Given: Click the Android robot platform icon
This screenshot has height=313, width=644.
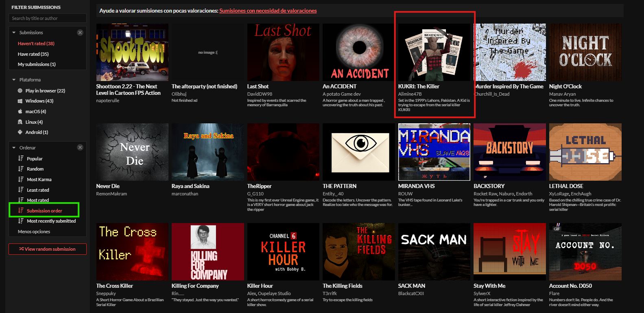Looking at the screenshot, I should [x=20, y=132].
